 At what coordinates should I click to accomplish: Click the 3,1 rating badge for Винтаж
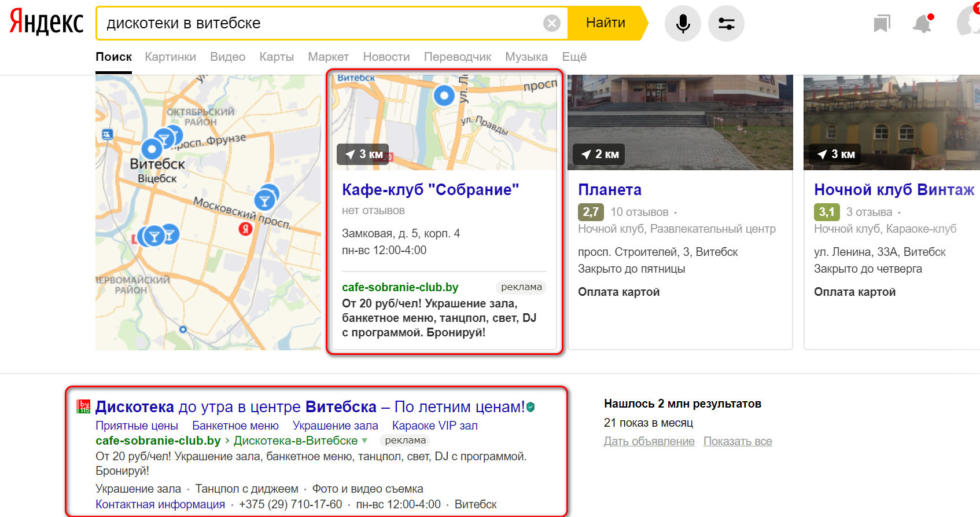(827, 212)
